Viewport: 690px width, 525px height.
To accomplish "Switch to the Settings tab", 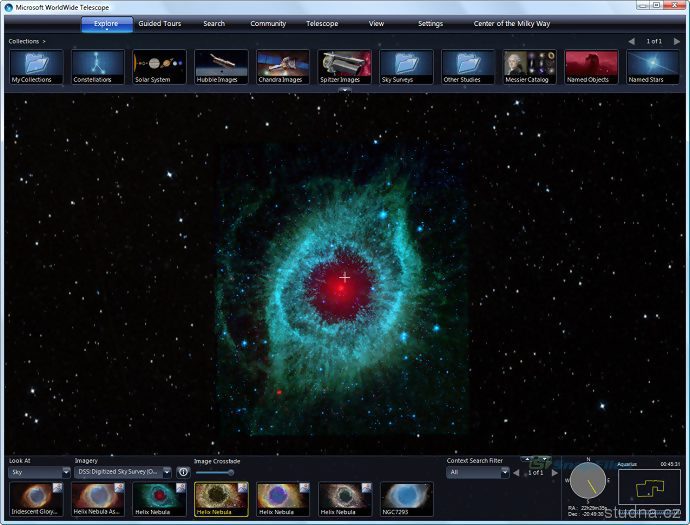I will pyautogui.click(x=430, y=24).
